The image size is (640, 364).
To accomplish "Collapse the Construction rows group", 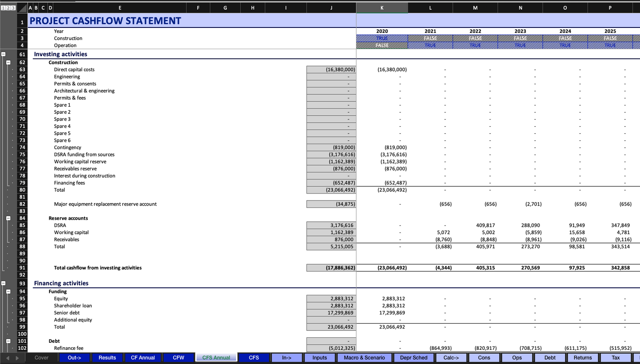I will coord(8,62).
